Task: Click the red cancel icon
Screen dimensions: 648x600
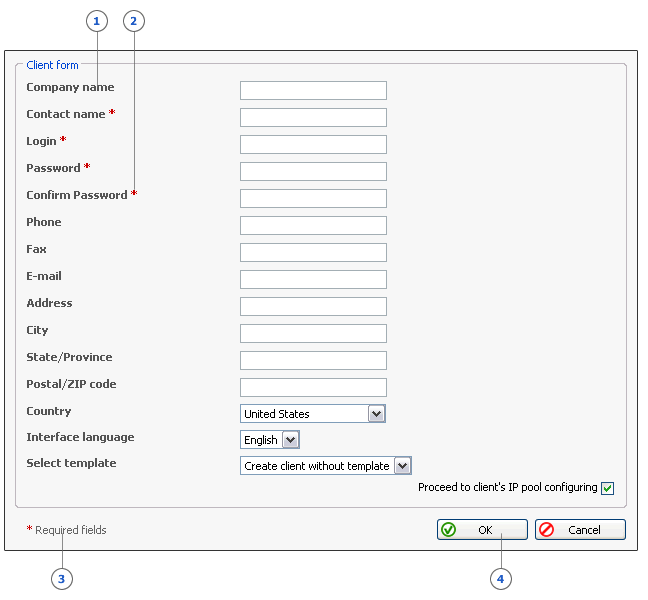Action: tap(546, 530)
